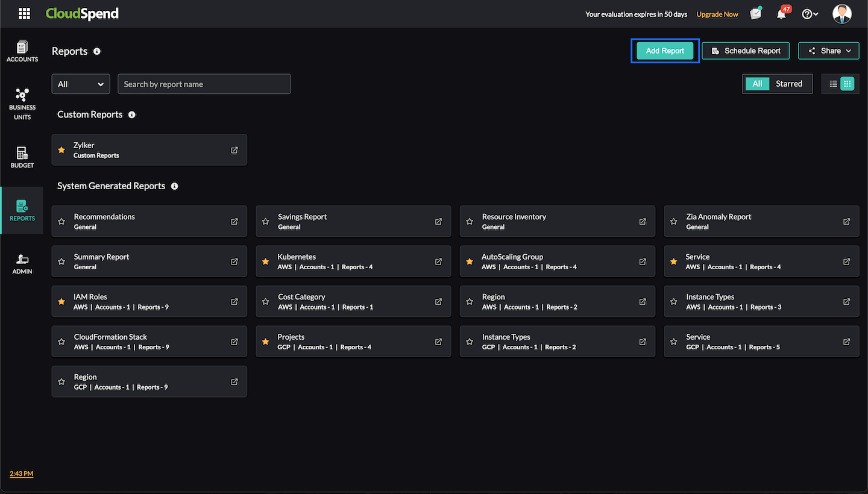This screenshot has width=868, height=494.
Task: Go to Accounts in sidebar
Action: point(22,51)
